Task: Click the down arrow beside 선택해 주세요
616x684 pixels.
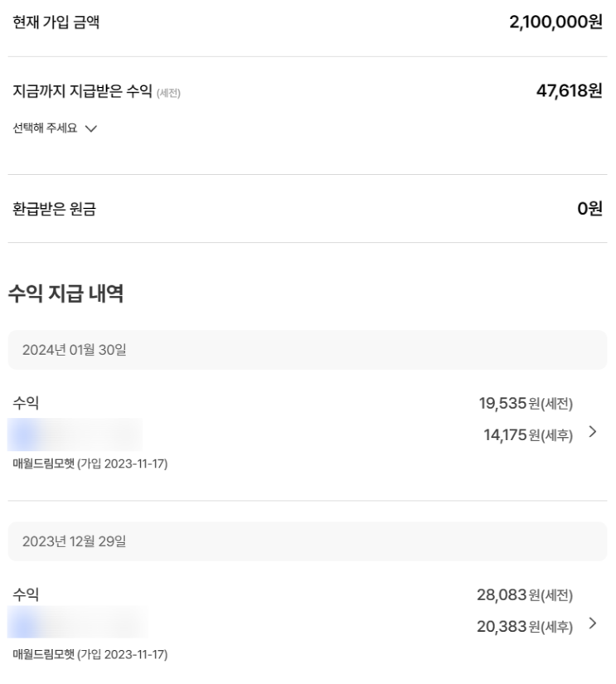Action: [x=90, y=129]
